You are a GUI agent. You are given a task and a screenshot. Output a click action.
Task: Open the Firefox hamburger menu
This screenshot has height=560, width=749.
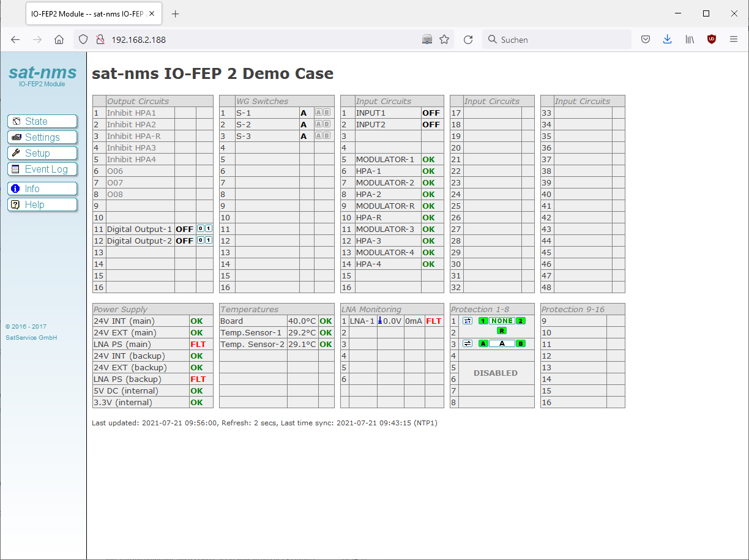point(734,39)
